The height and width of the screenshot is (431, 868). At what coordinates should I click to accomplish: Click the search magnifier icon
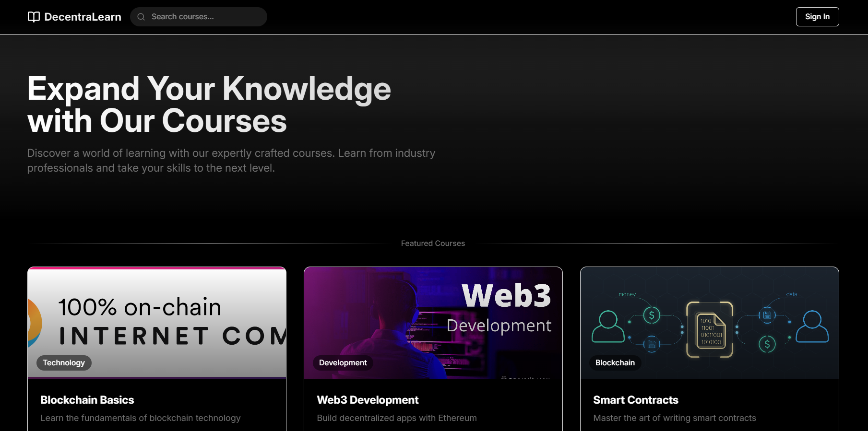tap(141, 17)
